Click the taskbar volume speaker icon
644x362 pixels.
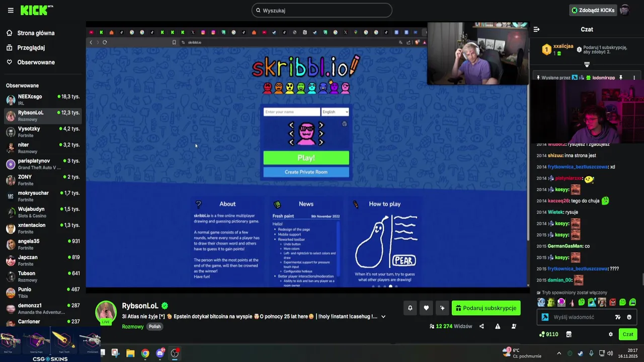610,353
